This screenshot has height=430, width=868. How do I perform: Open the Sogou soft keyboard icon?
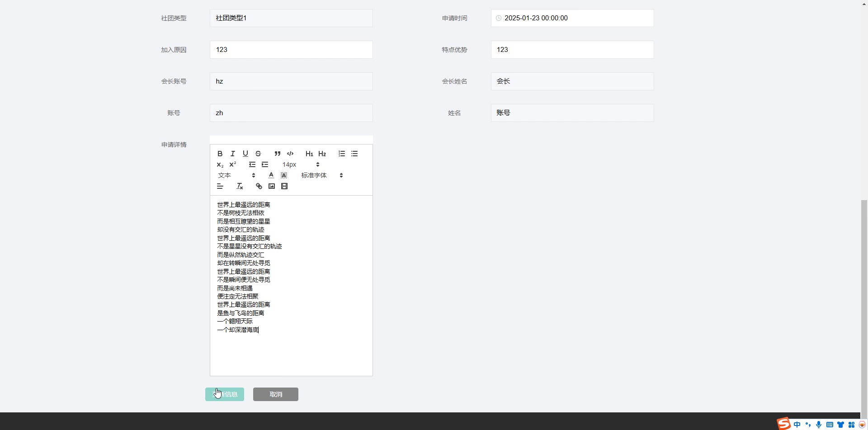[x=830, y=425]
